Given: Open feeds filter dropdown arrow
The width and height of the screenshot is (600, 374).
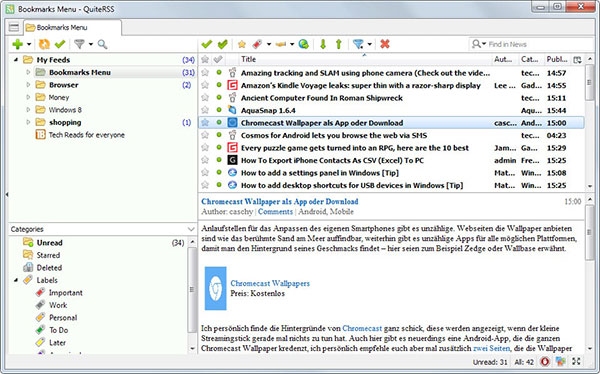Looking at the screenshot, I should tap(91, 44).
